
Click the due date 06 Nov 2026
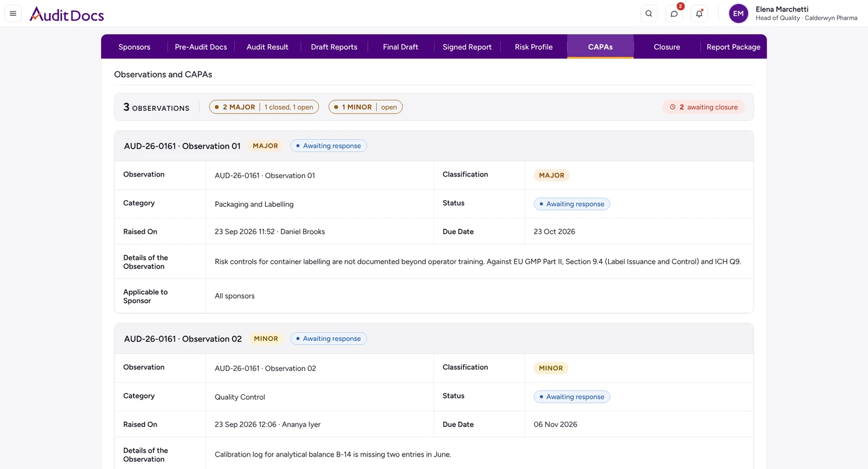pos(556,424)
